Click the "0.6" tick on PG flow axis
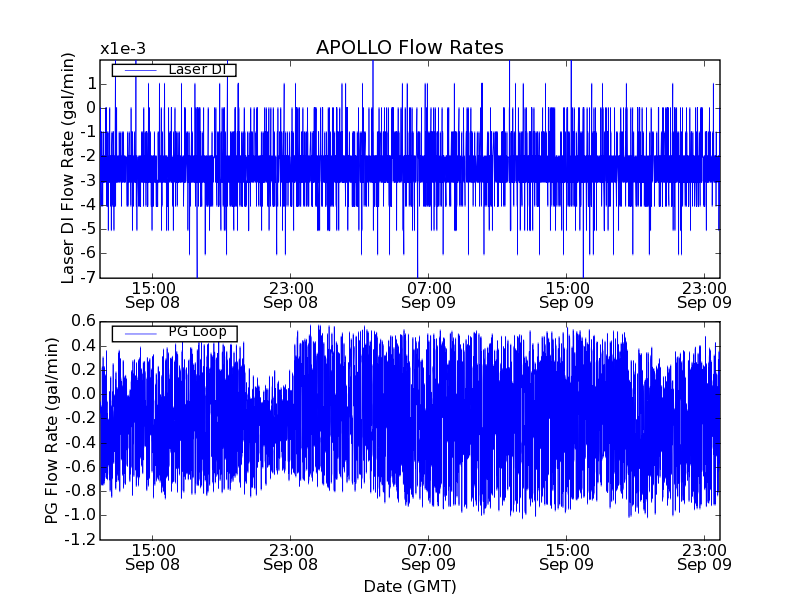The image size is (800, 600). tap(84, 321)
